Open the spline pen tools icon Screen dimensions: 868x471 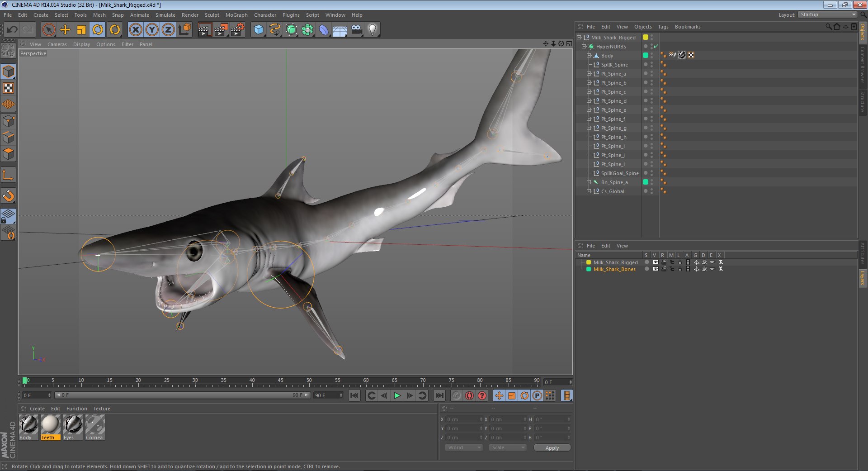point(275,30)
